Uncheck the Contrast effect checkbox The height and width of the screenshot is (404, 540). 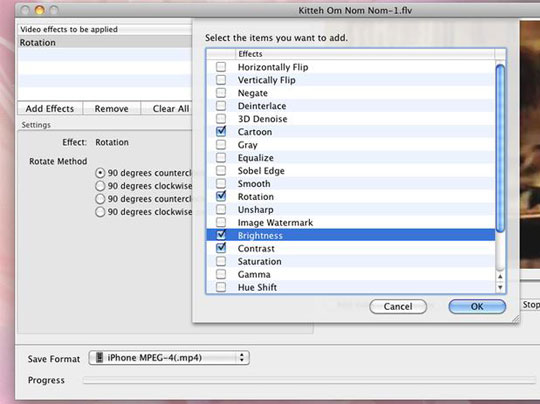coord(221,248)
